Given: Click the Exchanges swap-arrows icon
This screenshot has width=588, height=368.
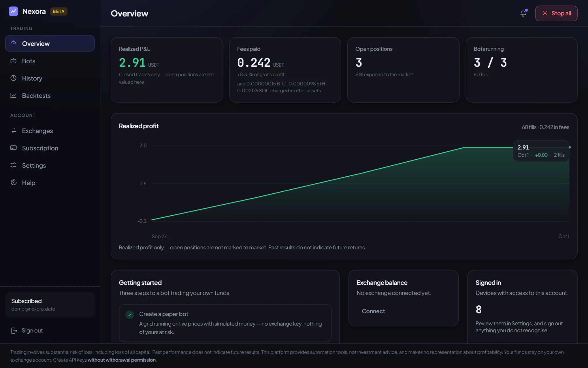Looking at the screenshot, I should point(14,130).
